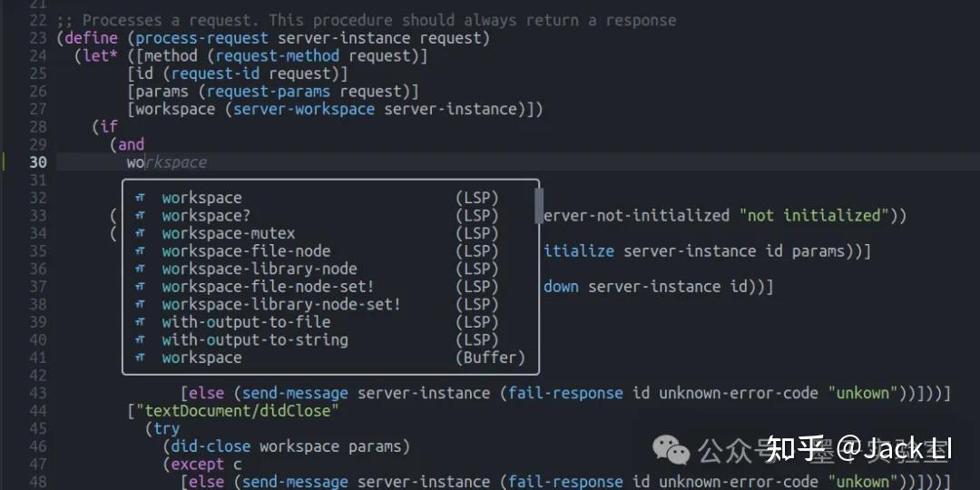Click "server-instance id params" on line 35
The image size is (980, 490).
tap(735, 251)
